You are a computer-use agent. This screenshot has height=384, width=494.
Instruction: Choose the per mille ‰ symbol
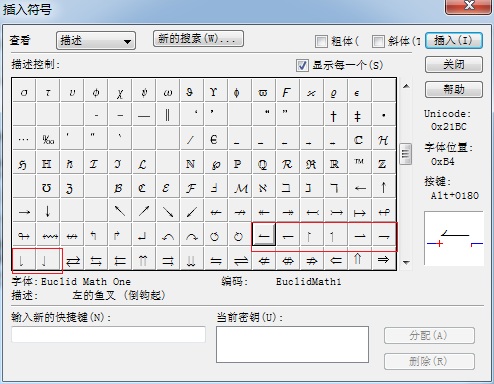tap(48, 139)
